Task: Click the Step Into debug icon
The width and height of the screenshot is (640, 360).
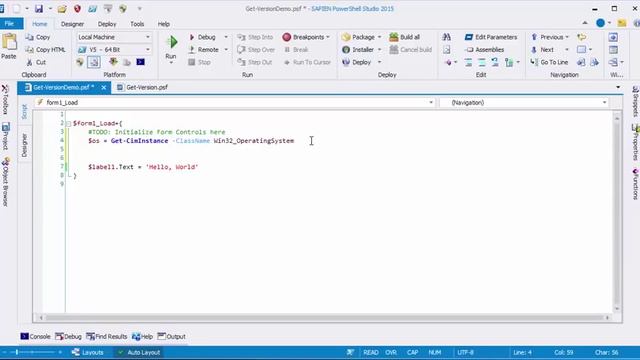Action: pyautogui.click(x=242, y=37)
